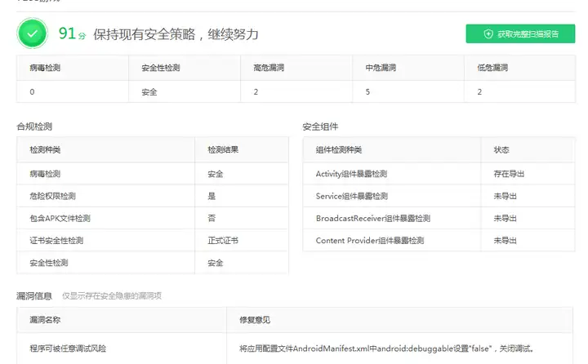The height and width of the screenshot is (364, 588).
Task: Click the 正式证书 result cell
Action: tap(223, 241)
